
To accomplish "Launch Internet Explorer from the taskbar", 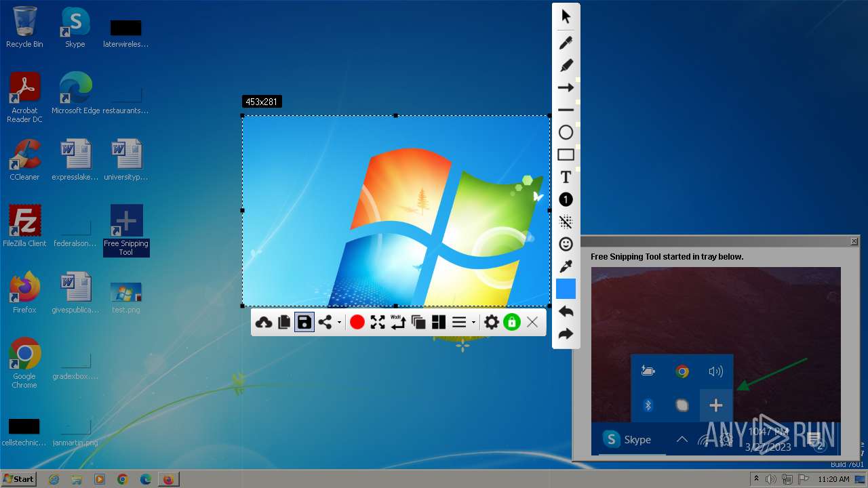I will tap(54, 479).
